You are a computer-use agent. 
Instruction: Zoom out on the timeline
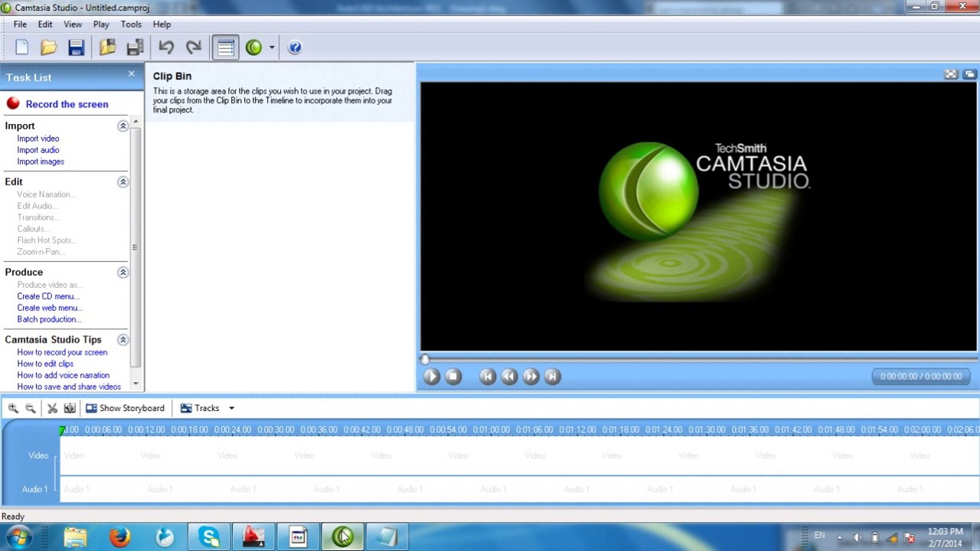click(30, 408)
